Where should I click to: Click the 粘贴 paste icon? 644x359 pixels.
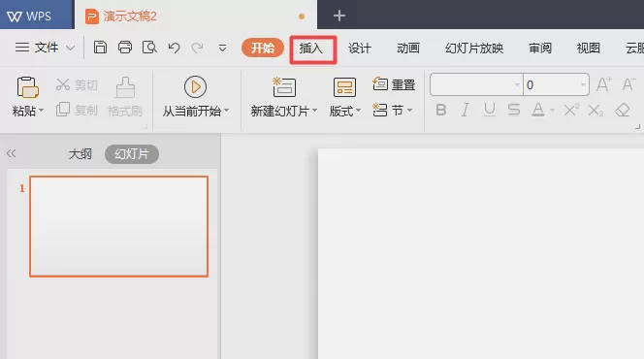pyautogui.click(x=27, y=87)
